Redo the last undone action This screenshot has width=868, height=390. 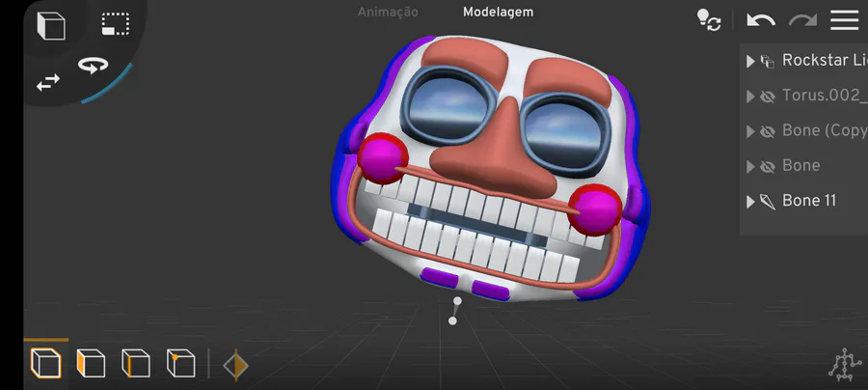point(802,20)
